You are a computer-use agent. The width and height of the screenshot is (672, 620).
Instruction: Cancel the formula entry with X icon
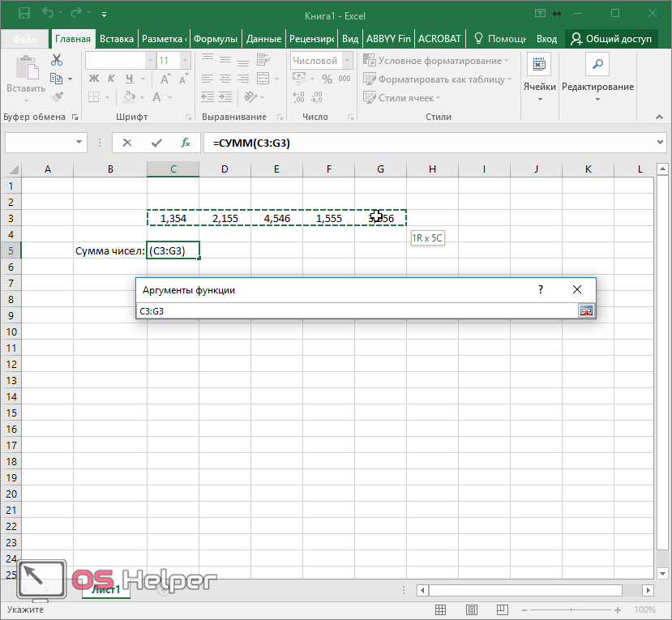pos(127,143)
